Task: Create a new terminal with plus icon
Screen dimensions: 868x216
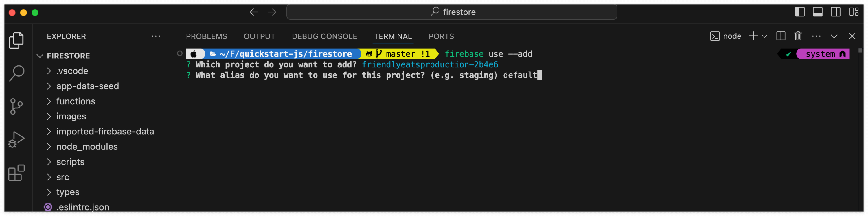Action: pyautogui.click(x=753, y=36)
